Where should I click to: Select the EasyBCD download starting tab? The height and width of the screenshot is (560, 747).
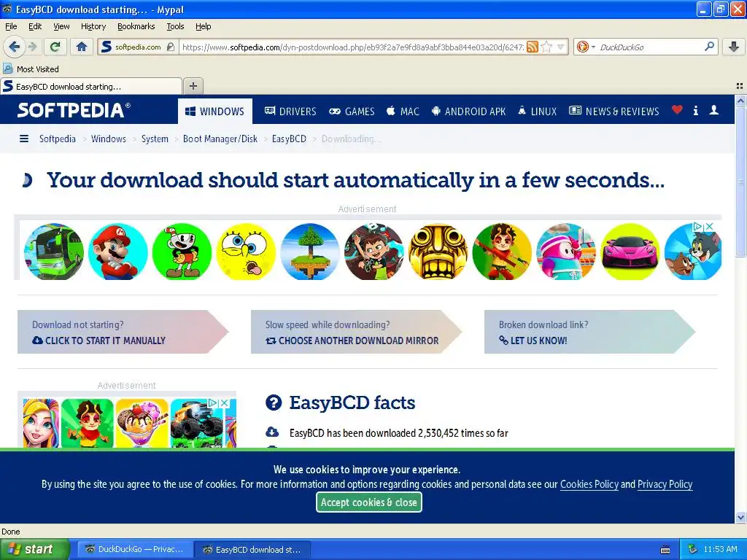pos(91,86)
